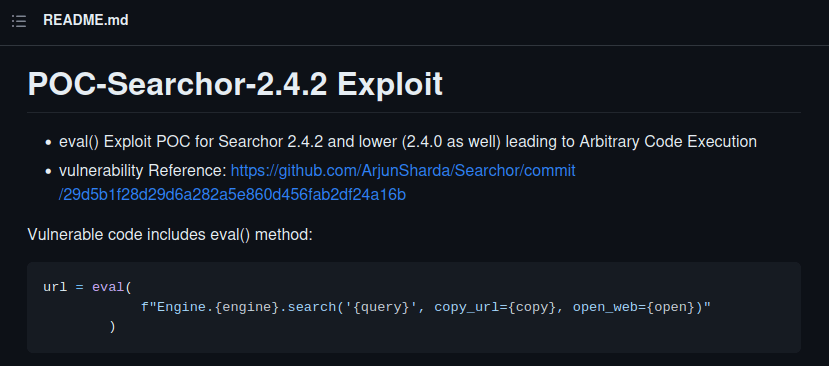Click the '{query}' placeholder in code
The height and width of the screenshot is (366, 829).
click(x=381, y=307)
